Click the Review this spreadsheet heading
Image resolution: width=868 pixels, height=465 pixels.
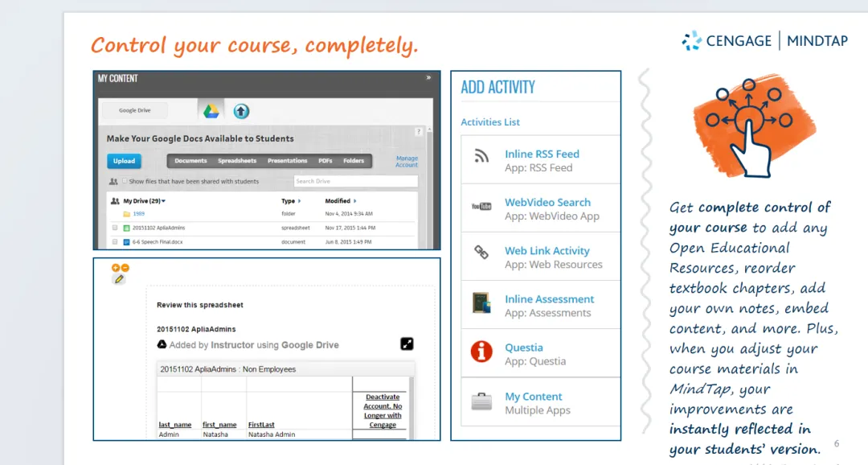(x=200, y=305)
